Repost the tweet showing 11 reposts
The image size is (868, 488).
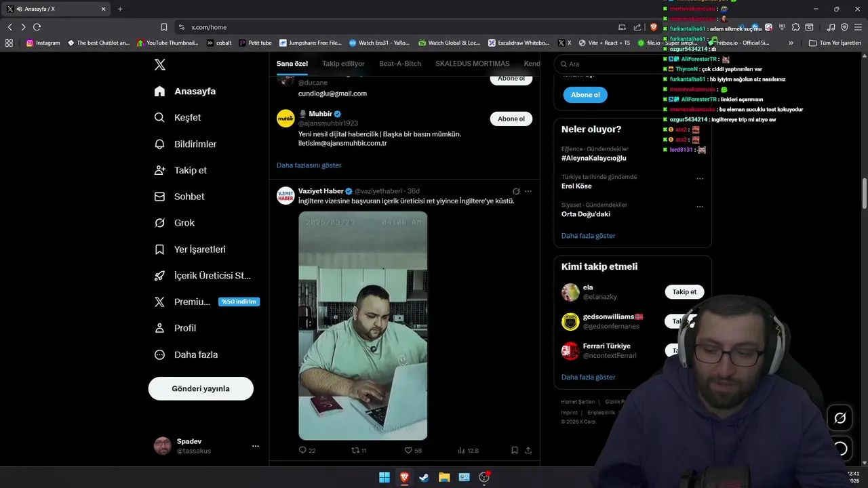(x=359, y=450)
